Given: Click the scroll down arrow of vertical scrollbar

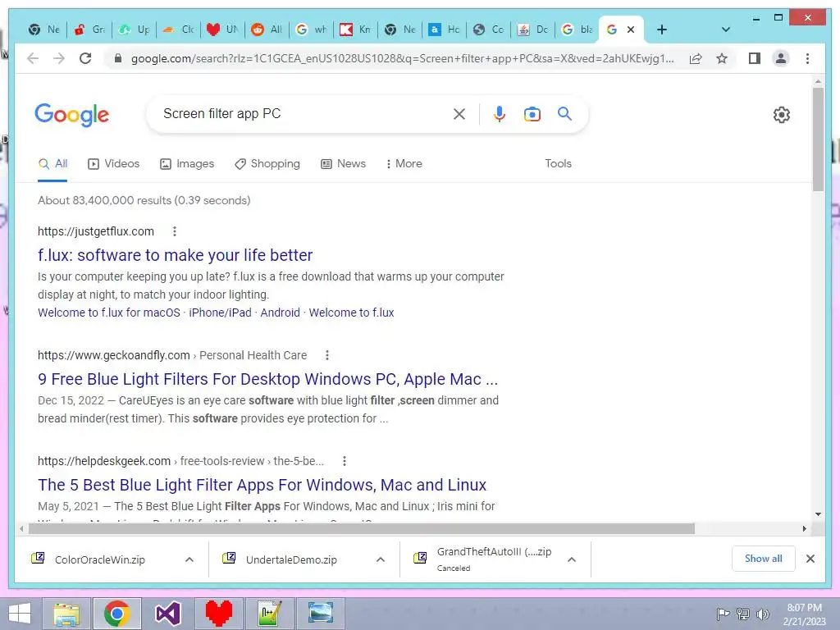Looking at the screenshot, I should 818,514.
